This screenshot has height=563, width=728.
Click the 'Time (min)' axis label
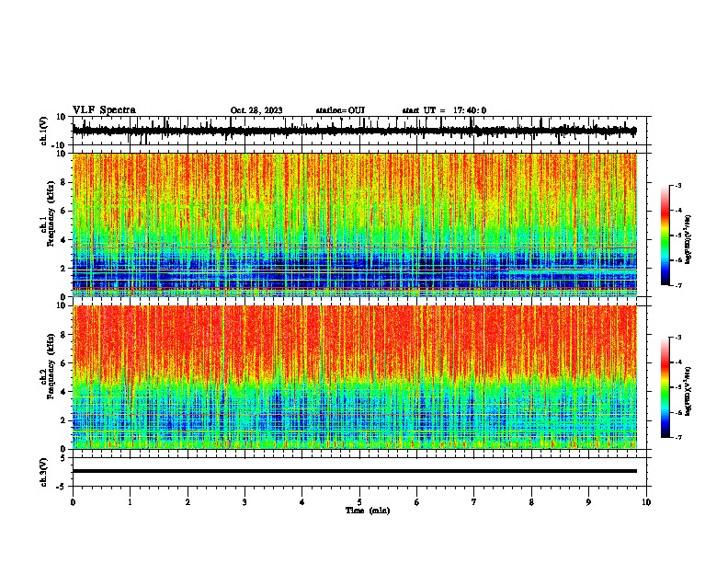click(368, 511)
